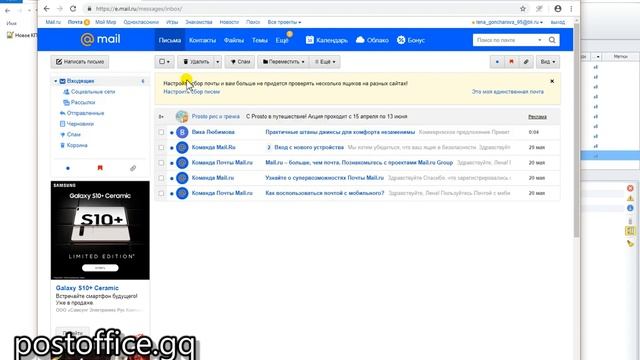Filter unread messages with the toolbar dot icon
The height and width of the screenshot is (360, 640).
click(x=497, y=62)
